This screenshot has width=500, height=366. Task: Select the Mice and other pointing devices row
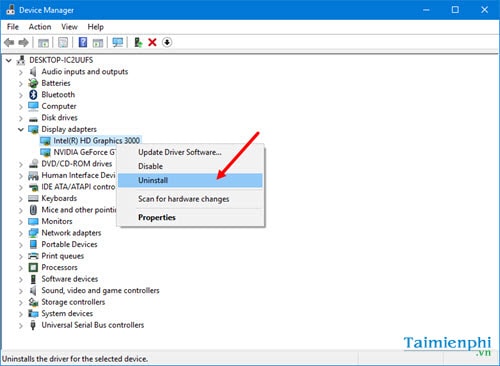tap(79, 210)
